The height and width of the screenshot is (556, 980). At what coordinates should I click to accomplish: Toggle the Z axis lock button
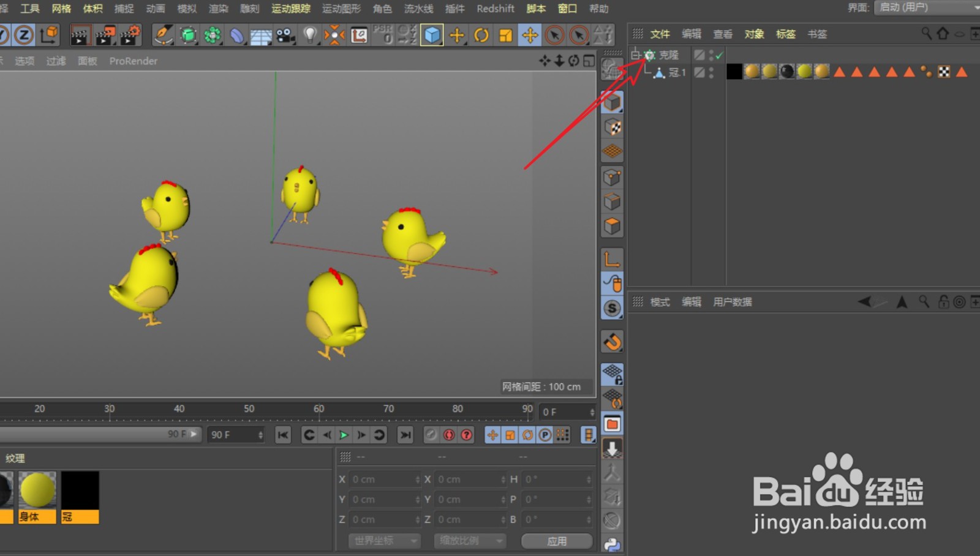(x=24, y=35)
